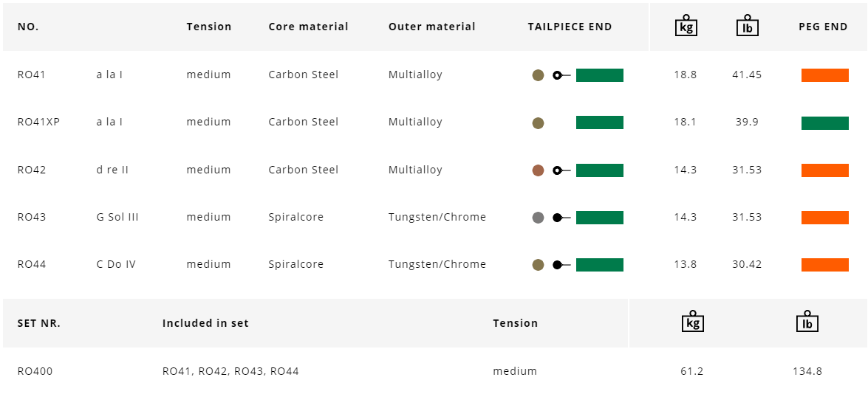Click the kg weight icon in strings header
868x394 pixels.
point(686,26)
